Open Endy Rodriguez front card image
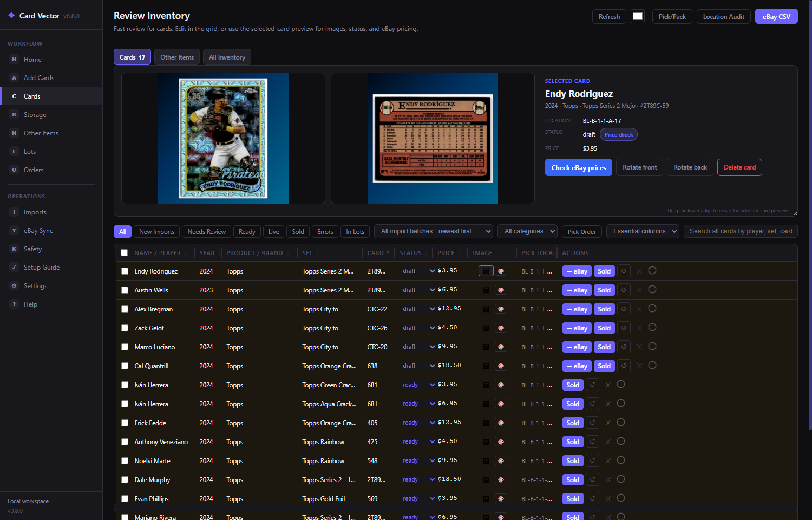Image resolution: width=812 pixels, height=520 pixels. [x=223, y=138]
